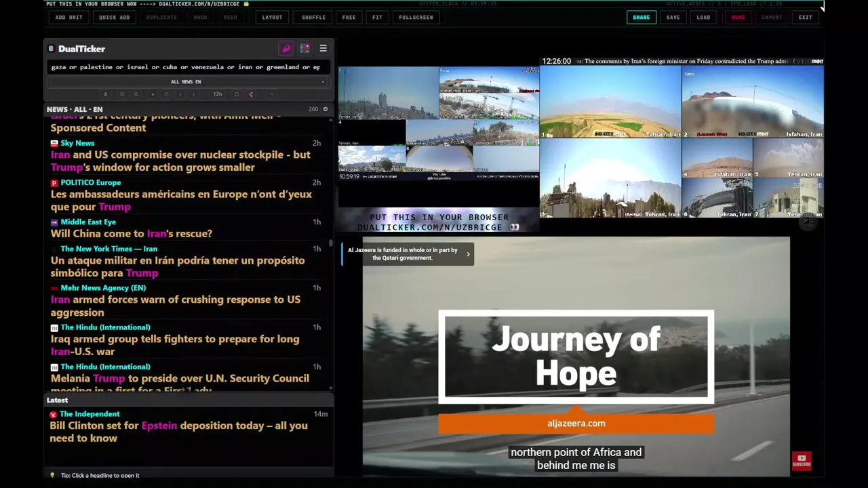868x488 pixels.
Task: Click the lightbulb tip icon
Action: (x=52, y=475)
